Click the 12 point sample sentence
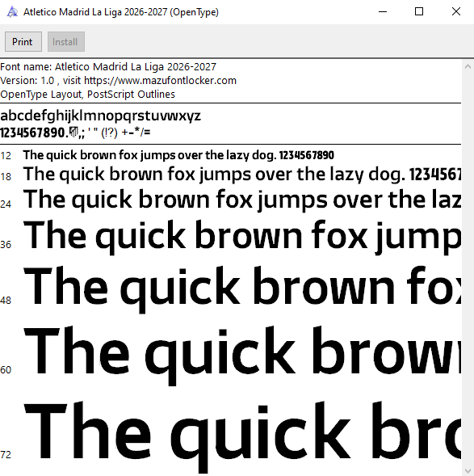The width and height of the screenshot is (474, 476). tap(178, 155)
